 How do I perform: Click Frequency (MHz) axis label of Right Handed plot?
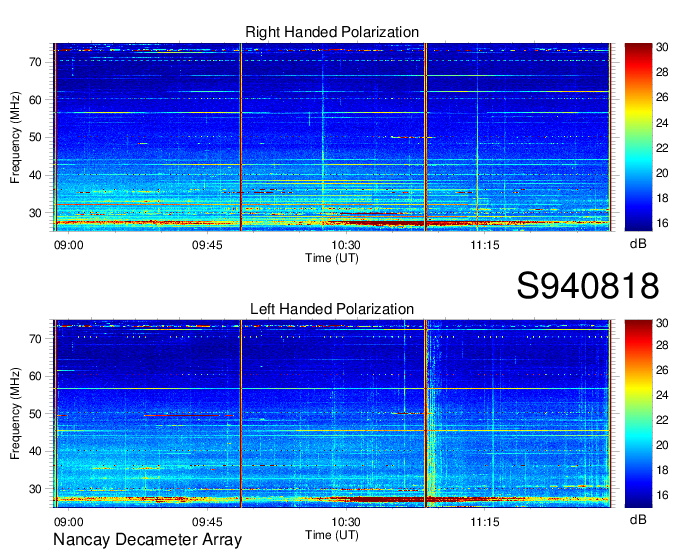tap(15, 137)
